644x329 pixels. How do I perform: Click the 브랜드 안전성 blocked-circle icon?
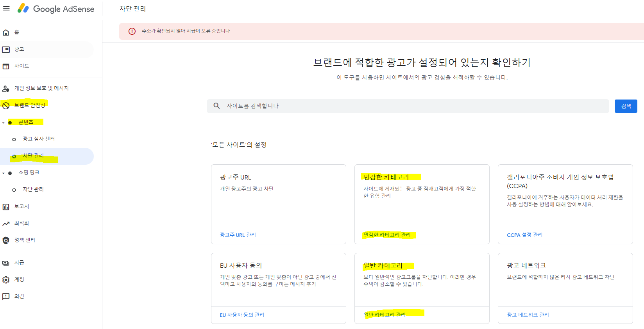(x=6, y=105)
